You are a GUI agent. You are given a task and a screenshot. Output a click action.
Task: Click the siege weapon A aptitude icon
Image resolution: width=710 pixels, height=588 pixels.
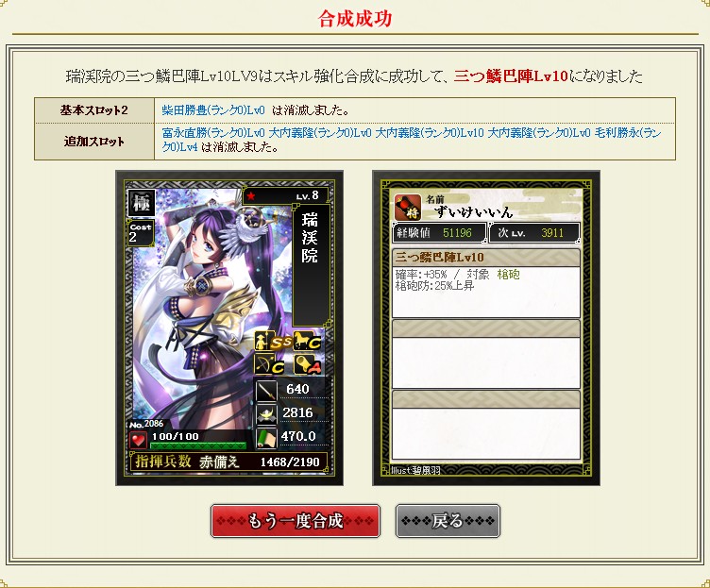308,364
